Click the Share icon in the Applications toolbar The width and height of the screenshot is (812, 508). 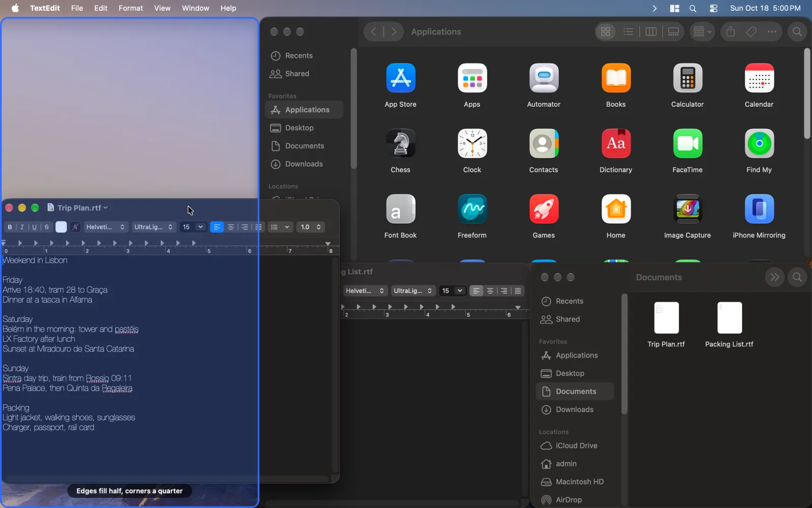coord(730,31)
